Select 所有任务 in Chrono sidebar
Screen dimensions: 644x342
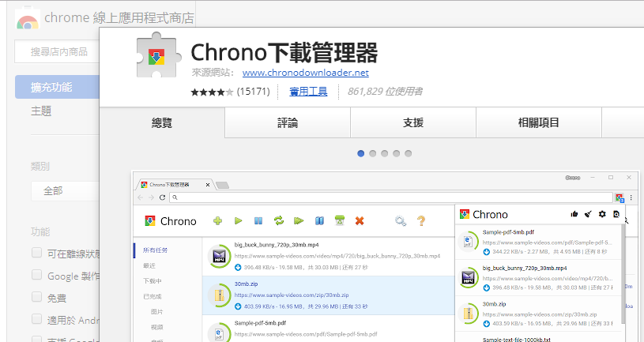tap(155, 250)
